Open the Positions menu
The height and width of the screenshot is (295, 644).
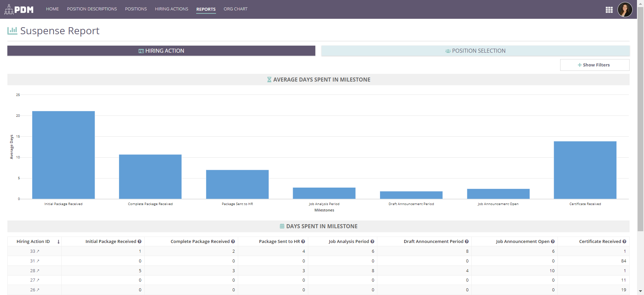[136, 9]
